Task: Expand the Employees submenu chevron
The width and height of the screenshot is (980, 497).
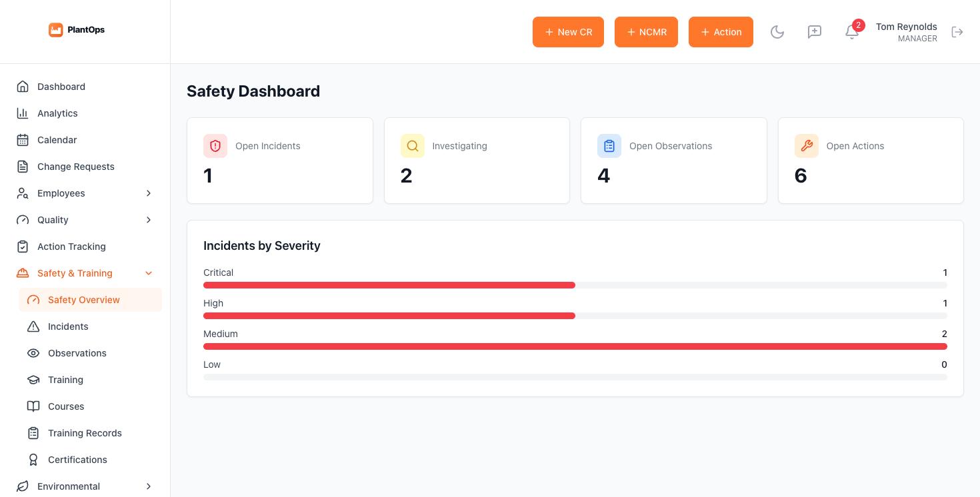Action: tap(149, 193)
